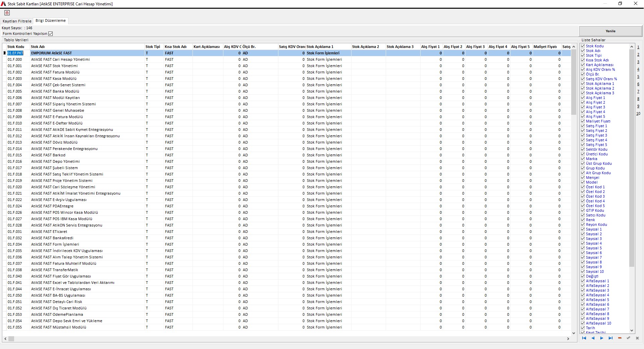Toggle Form Kontrolleri Yapılsın checkbox
The image size is (644, 349).
[x=51, y=34]
